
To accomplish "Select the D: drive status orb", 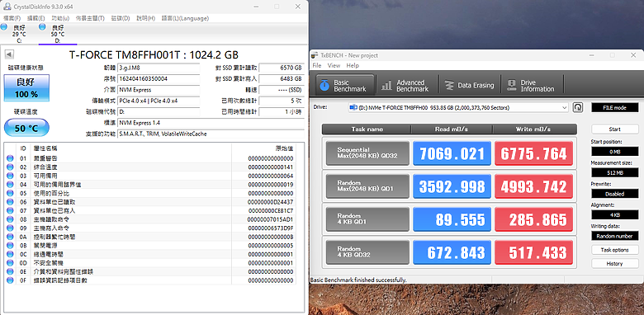I will [42, 27].
